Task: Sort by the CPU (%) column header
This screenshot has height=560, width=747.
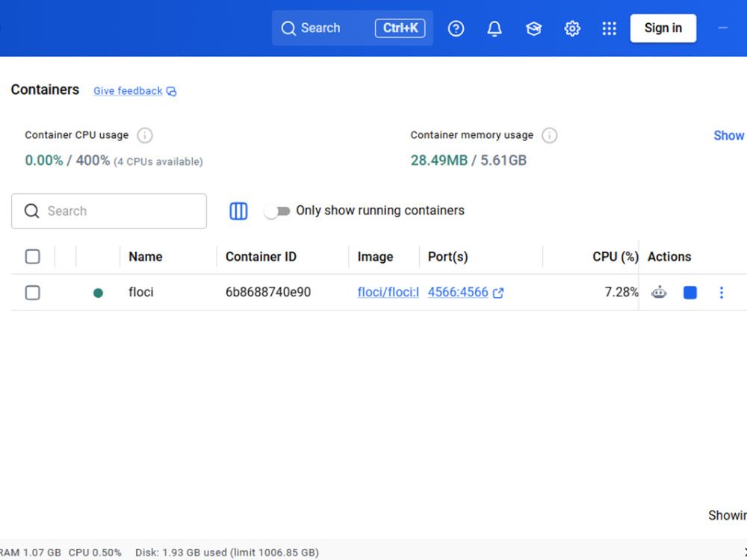Action: click(x=615, y=257)
